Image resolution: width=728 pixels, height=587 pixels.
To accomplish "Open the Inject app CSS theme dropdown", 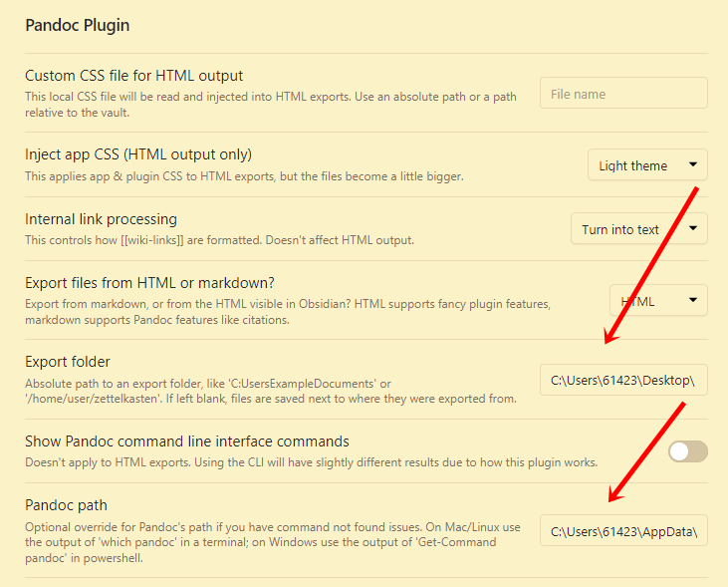I will [x=647, y=165].
